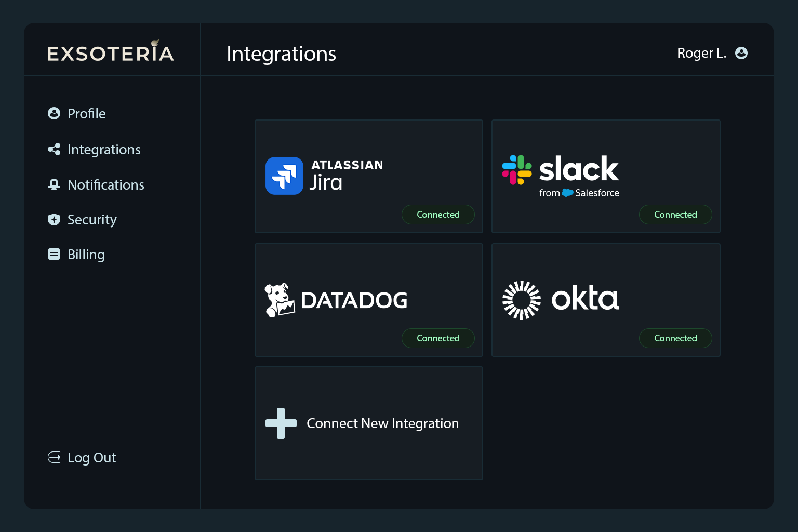Click the Security shield icon
The width and height of the screenshot is (798, 532).
coord(54,220)
